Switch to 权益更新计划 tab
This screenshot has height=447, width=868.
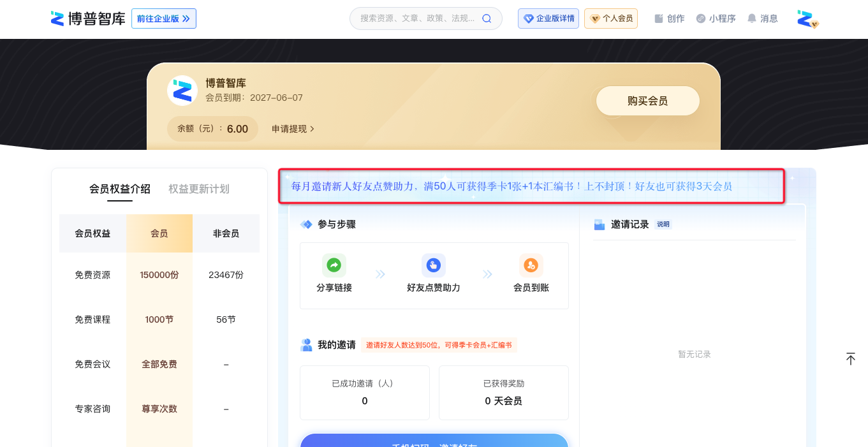click(x=199, y=189)
